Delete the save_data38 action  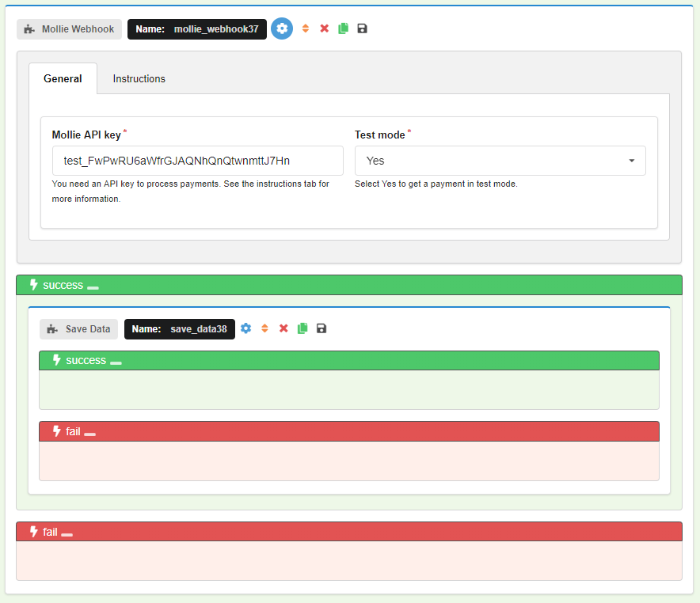[x=283, y=328]
